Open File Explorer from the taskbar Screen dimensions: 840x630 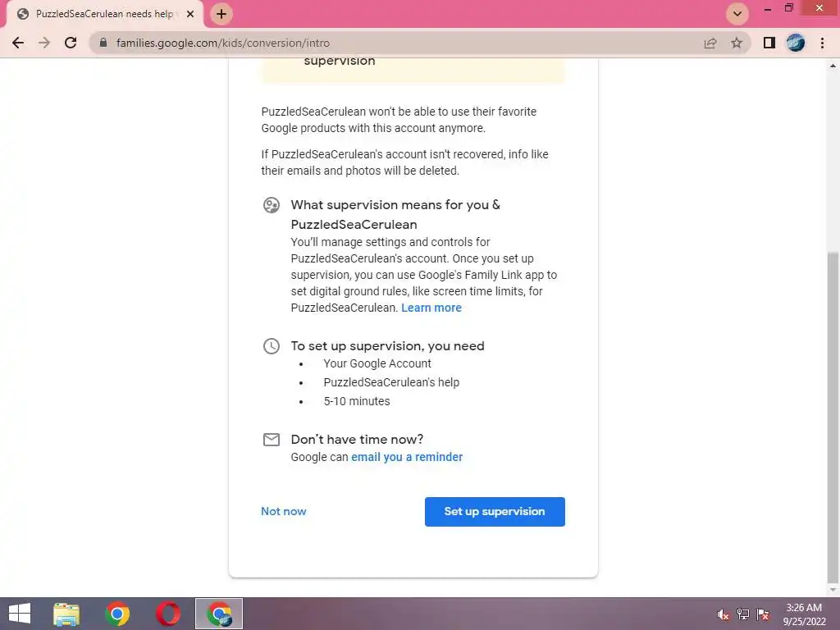point(66,614)
